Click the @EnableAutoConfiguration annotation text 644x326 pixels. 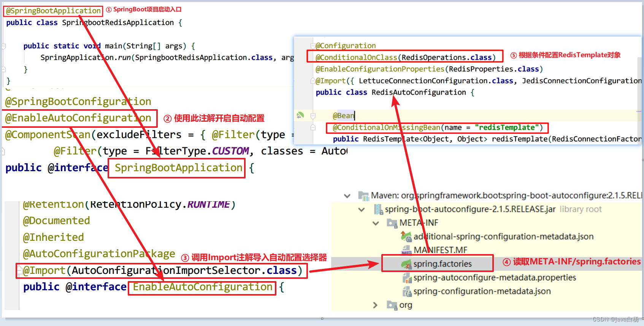[x=78, y=118]
